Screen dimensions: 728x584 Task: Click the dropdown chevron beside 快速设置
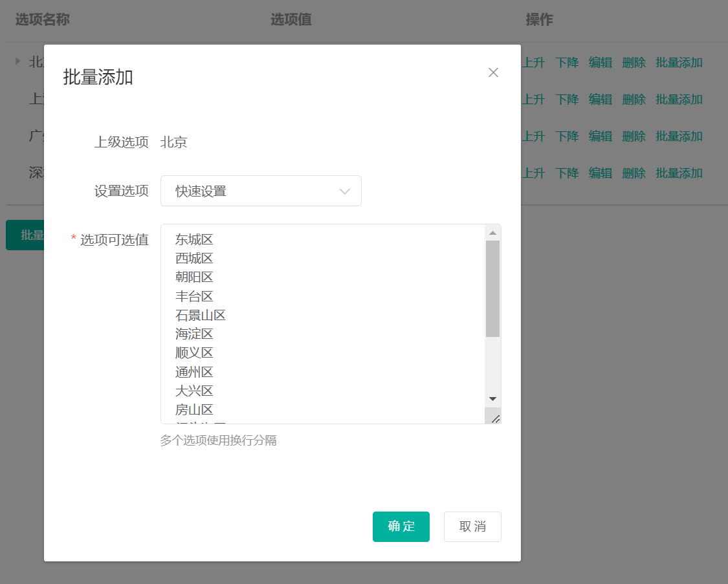tap(344, 191)
